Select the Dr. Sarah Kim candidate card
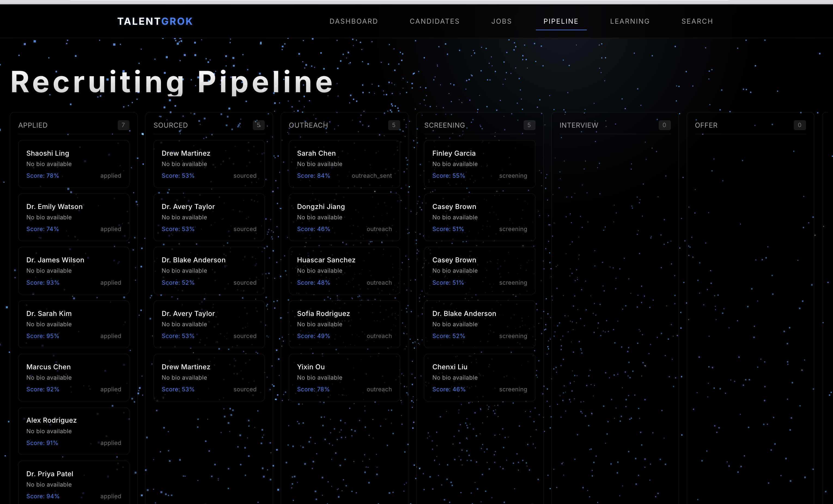 [74, 324]
